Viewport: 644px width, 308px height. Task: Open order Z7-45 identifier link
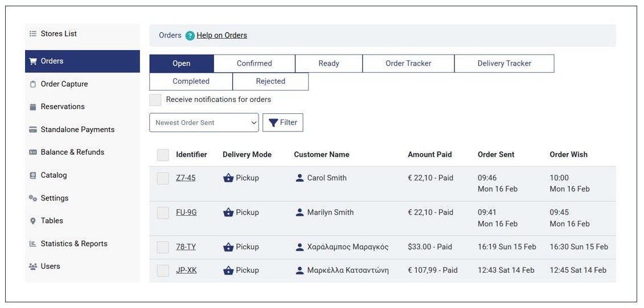click(x=186, y=178)
